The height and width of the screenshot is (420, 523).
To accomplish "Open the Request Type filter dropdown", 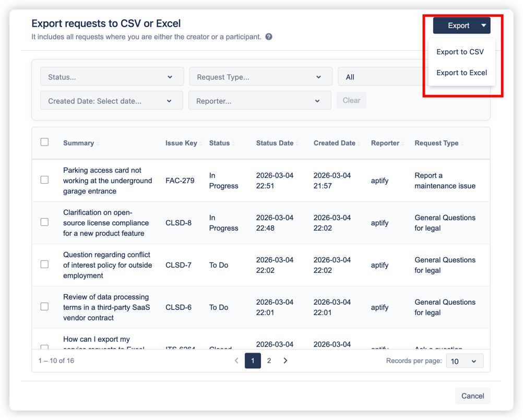I will pyautogui.click(x=260, y=76).
